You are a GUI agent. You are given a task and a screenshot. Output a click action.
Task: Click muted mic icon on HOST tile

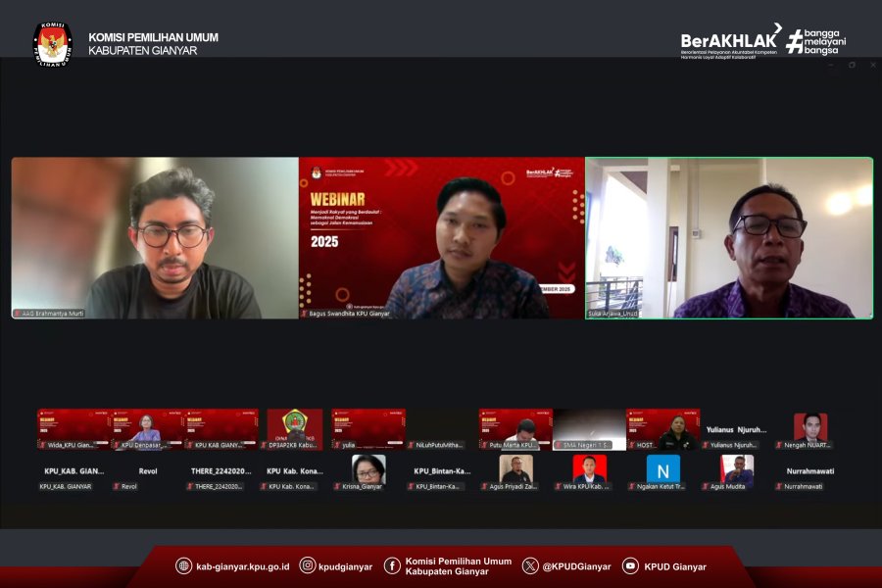click(x=631, y=445)
